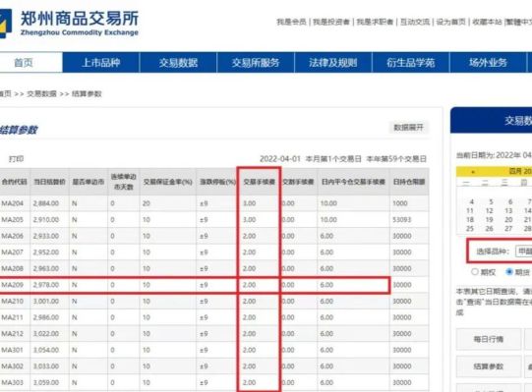This screenshot has height=392, width=532.
Task: Open the 场外业务 menu
Action: [x=488, y=63]
